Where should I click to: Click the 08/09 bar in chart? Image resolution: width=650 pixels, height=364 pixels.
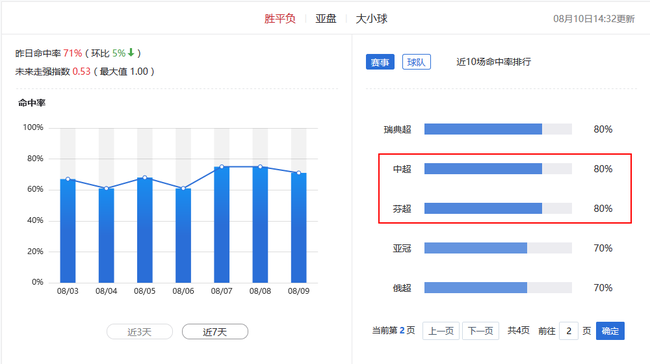(299, 228)
